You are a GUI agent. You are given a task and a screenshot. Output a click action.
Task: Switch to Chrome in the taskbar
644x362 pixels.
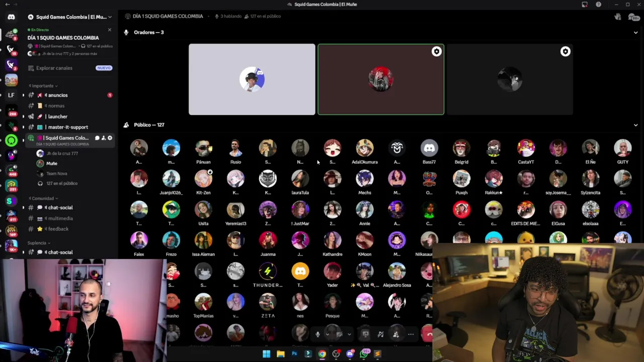tap(322, 354)
